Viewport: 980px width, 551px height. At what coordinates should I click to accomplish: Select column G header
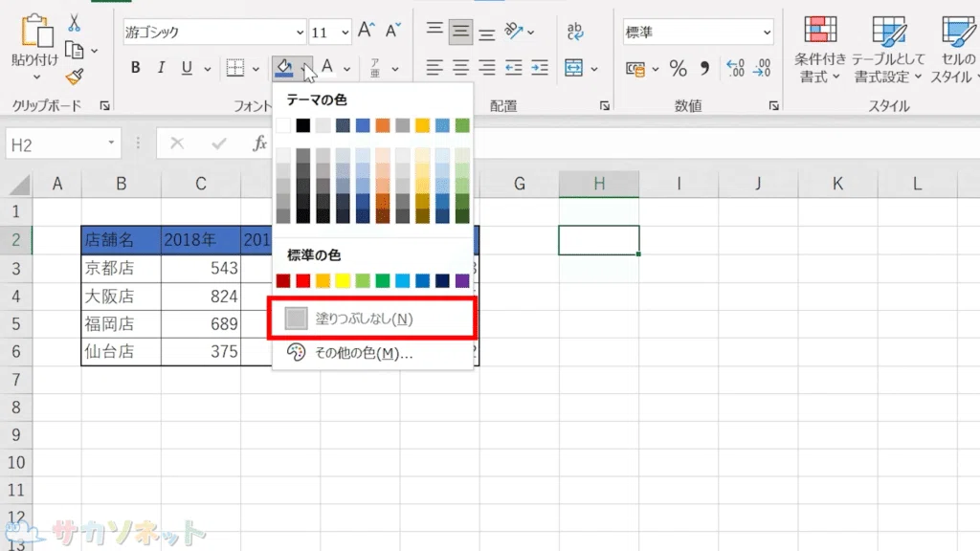(519, 184)
